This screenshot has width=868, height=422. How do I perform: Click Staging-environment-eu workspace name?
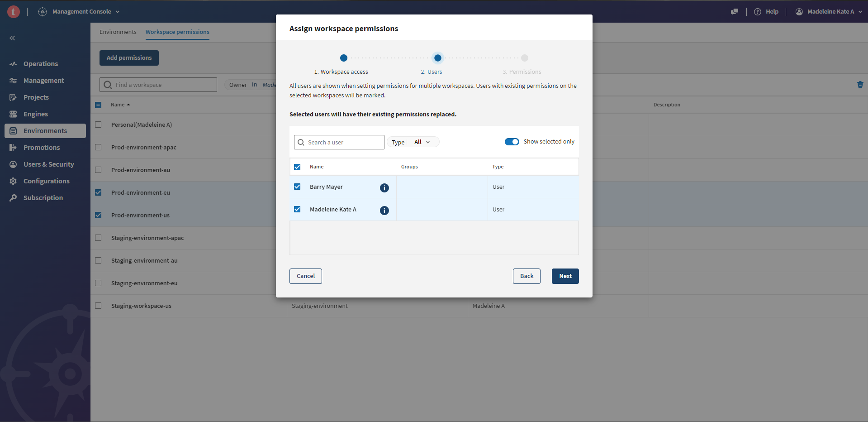tap(144, 283)
